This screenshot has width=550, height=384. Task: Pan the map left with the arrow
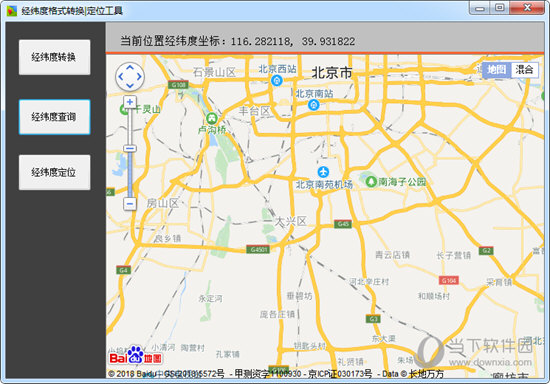point(121,76)
